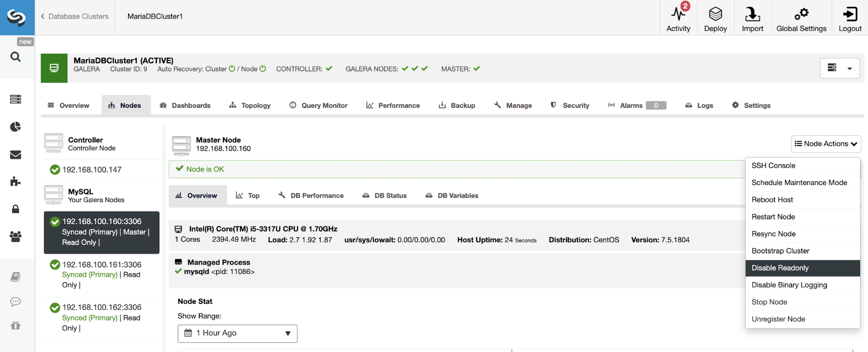Click the Master Node server icon
Image resolution: width=868 pixels, height=352 pixels.
pyautogui.click(x=182, y=146)
